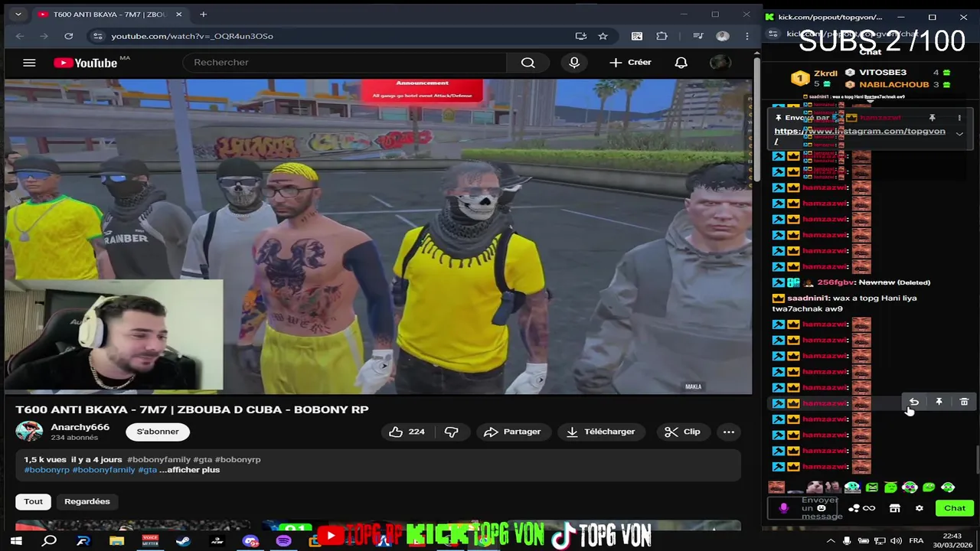The image size is (980, 551).
Task: Open the Anarchy666 channel name
Action: [80, 427]
